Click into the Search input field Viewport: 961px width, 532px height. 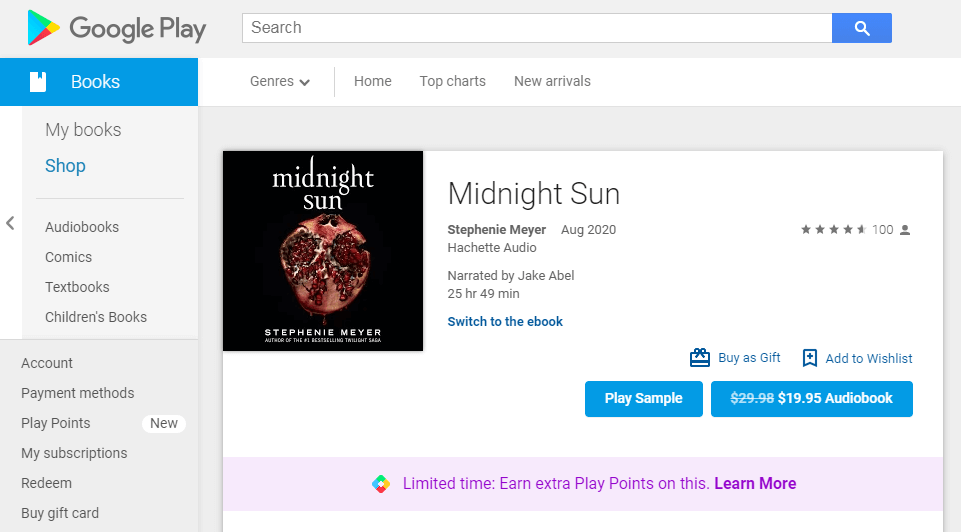point(536,28)
